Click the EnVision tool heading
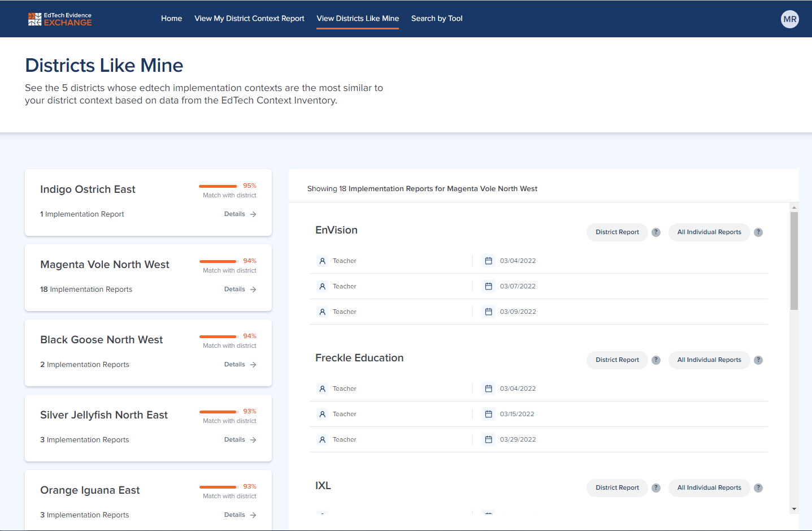The image size is (812, 531). point(336,230)
